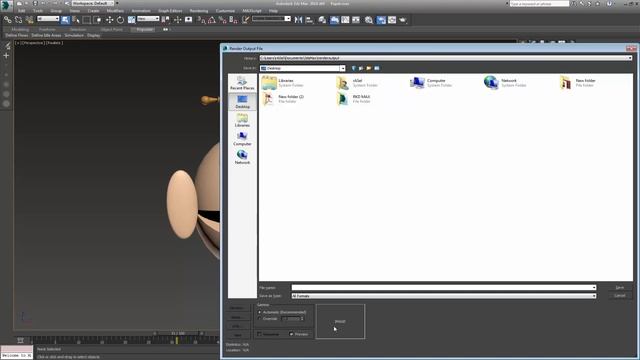Select Computer in dialog places sidebar
The width and height of the screenshot is (640, 360).
point(242,139)
